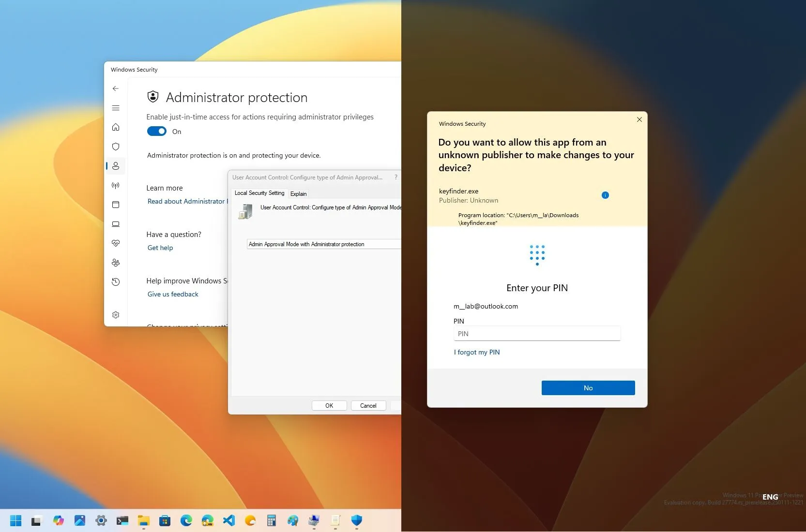
Task: Open the hamburger navigation menu in Windows Security
Action: [x=115, y=108]
